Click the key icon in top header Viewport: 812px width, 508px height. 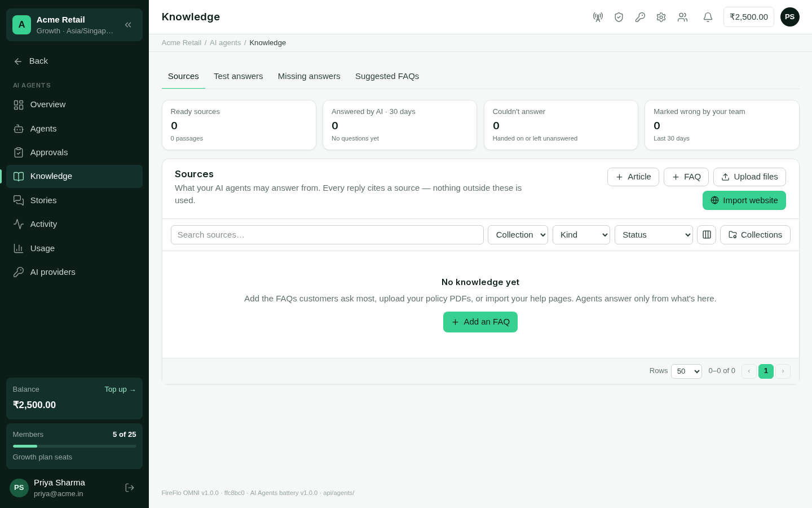[640, 17]
